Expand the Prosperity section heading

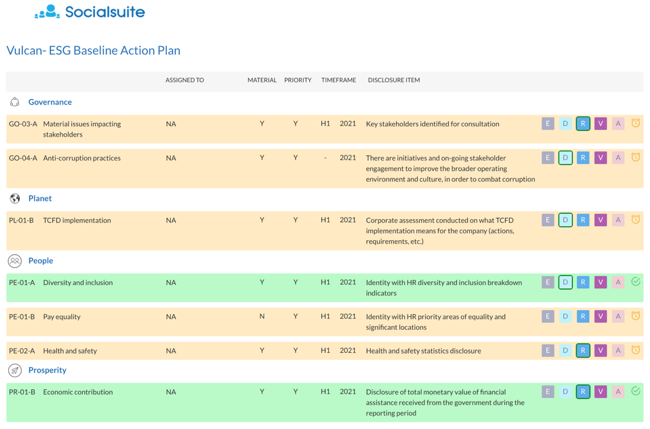(x=47, y=370)
